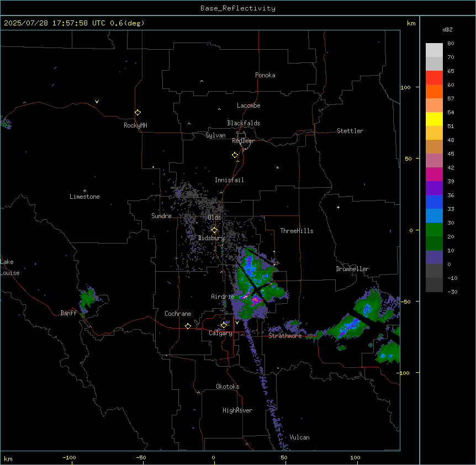
Task: Click the -50 tick label on bottom axis
Action: click(x=141, y=457)
